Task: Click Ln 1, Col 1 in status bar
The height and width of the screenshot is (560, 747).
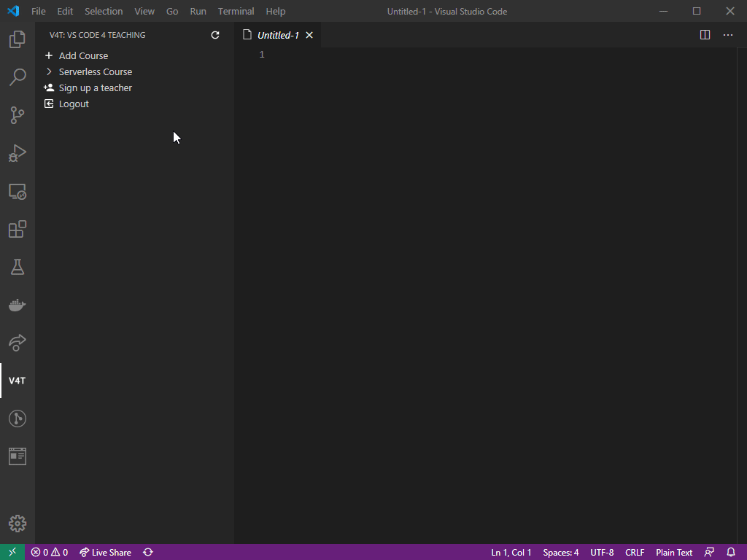Action: point(511,553)
